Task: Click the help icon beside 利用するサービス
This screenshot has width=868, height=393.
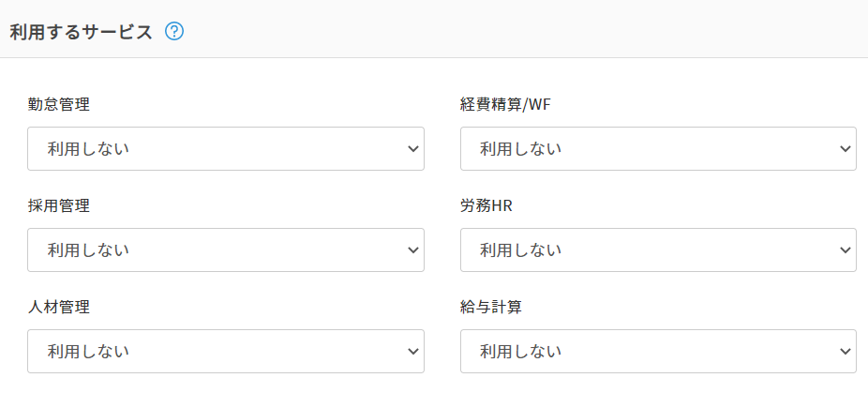Action: pos(174,31)
